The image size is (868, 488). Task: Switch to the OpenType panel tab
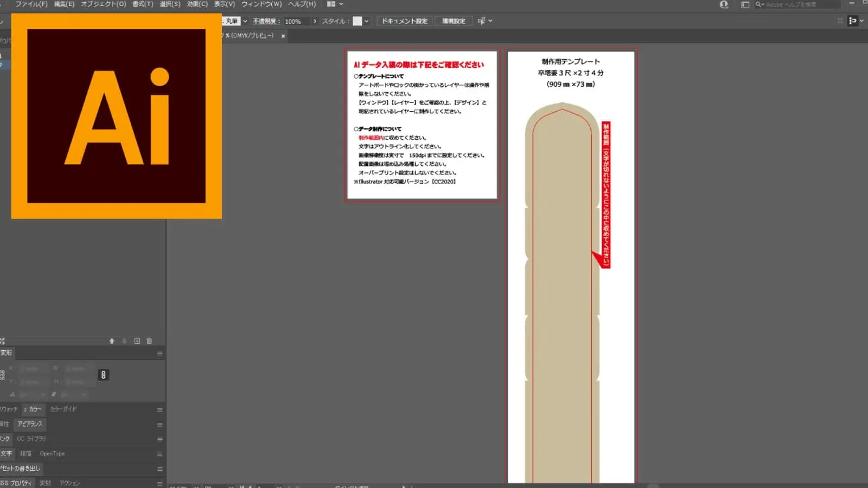(52, 453)
